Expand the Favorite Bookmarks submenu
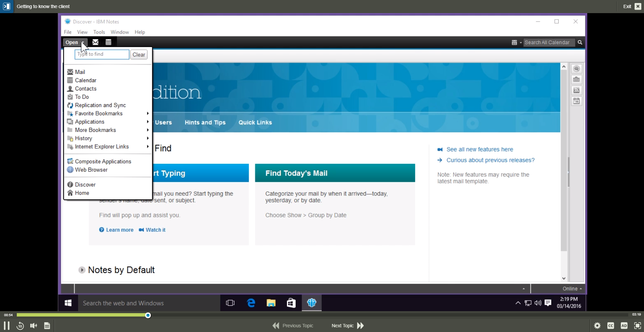 click(x=98, y=113)
